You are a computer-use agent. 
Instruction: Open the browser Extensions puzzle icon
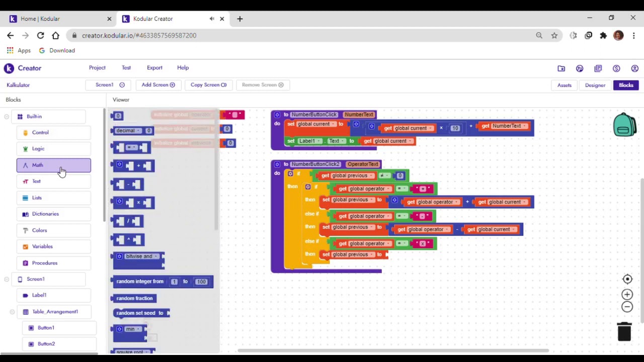click(603, 35)
